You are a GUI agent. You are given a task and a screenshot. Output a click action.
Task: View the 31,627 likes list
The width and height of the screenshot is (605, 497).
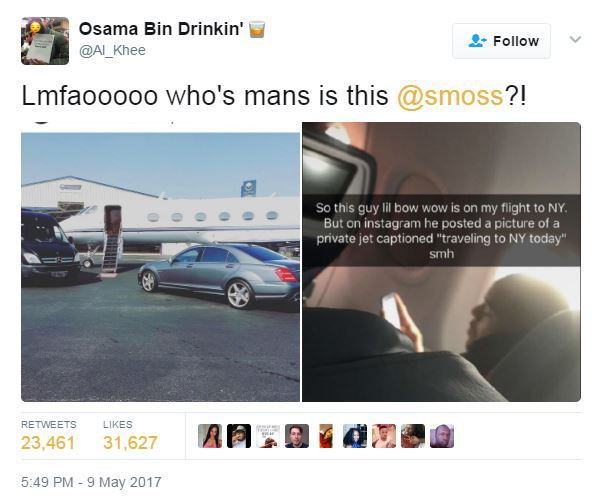coord(130,436)
